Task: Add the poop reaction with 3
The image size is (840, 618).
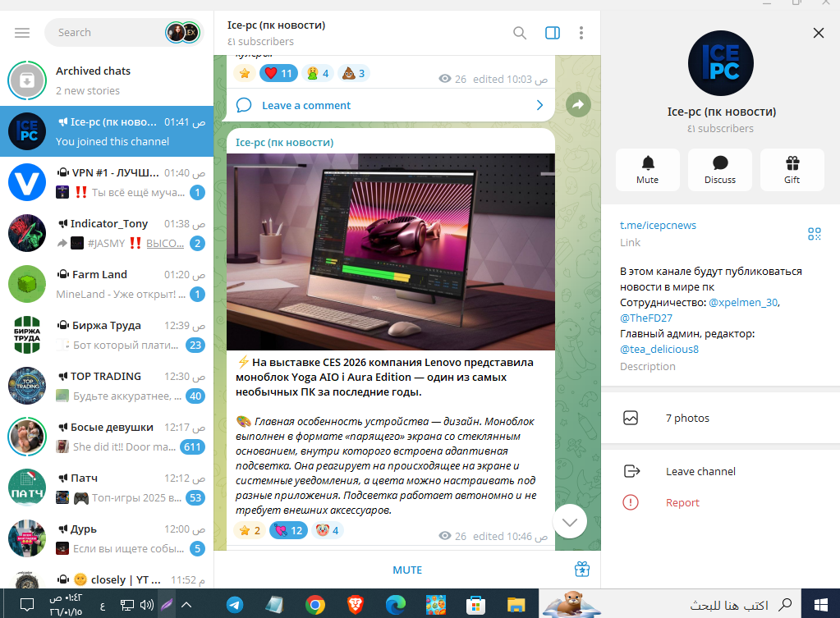Action: point(354,73)
